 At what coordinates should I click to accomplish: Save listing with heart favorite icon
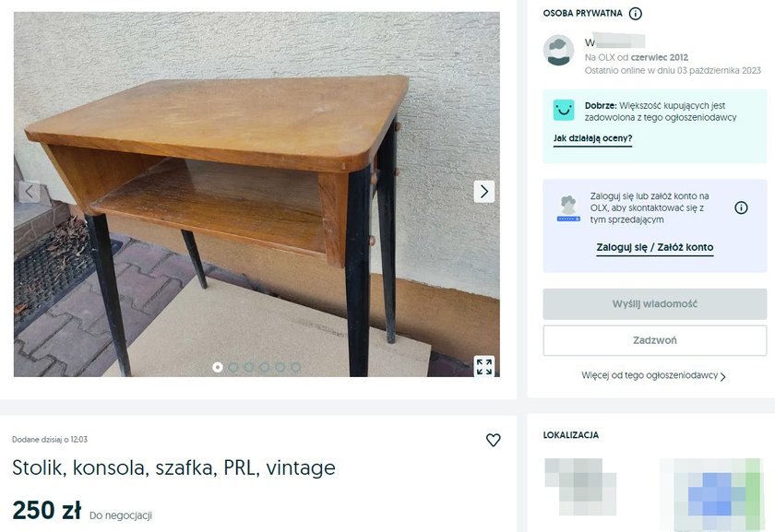pos(493,440)
